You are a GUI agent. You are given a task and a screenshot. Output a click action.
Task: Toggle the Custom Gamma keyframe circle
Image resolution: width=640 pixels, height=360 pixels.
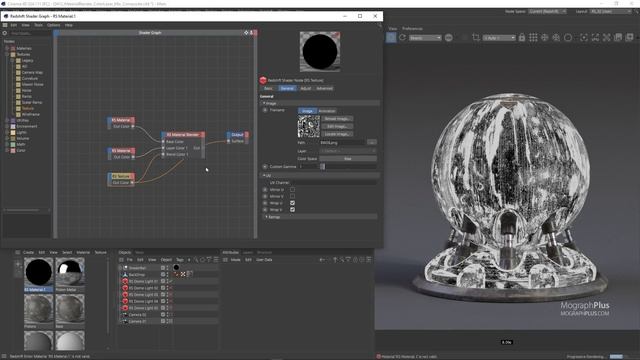(265, 167)
